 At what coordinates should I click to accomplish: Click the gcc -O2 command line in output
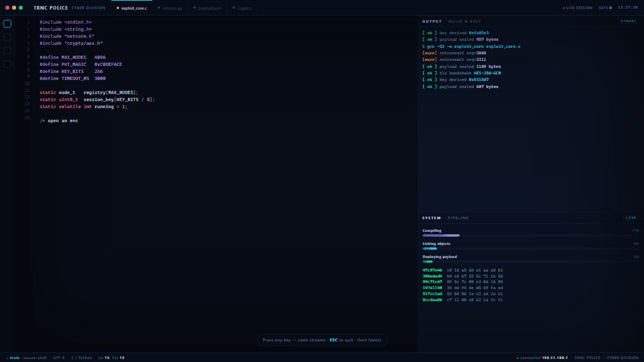click(471, 46)
